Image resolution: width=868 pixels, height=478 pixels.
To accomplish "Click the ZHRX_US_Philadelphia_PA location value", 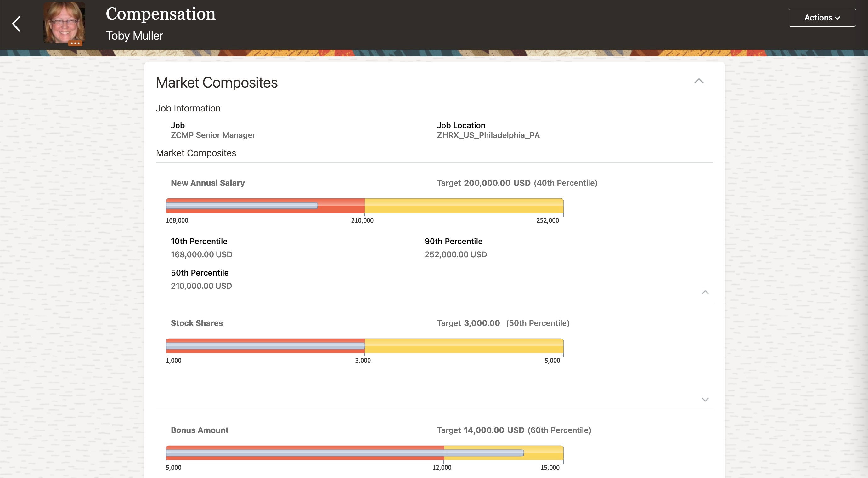I will point(488,135).
